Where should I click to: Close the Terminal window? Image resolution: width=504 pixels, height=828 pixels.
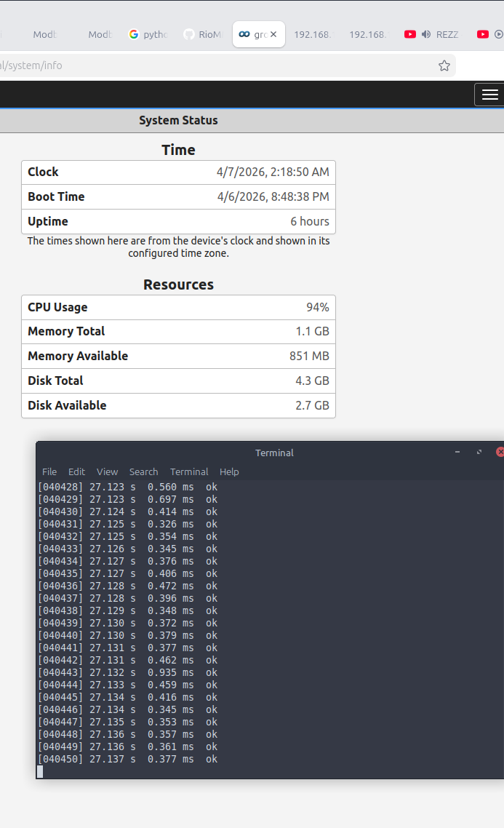click(x=500, y=452)
